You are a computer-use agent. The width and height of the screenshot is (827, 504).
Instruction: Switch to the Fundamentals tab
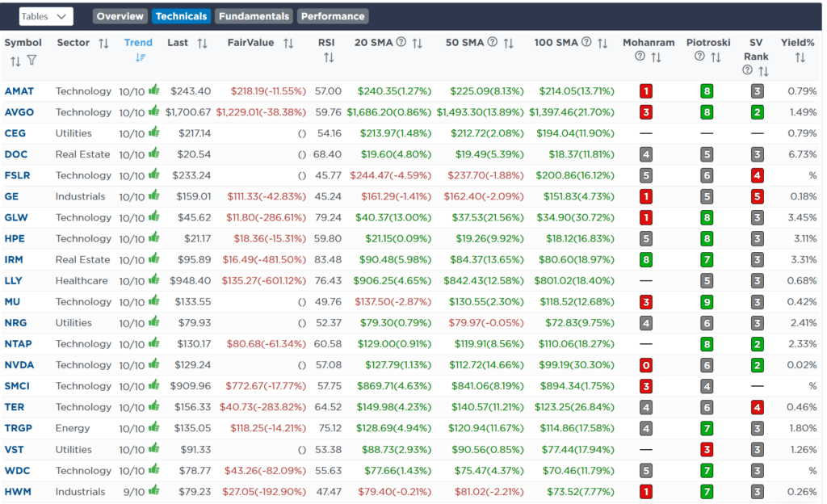[254, 15]
